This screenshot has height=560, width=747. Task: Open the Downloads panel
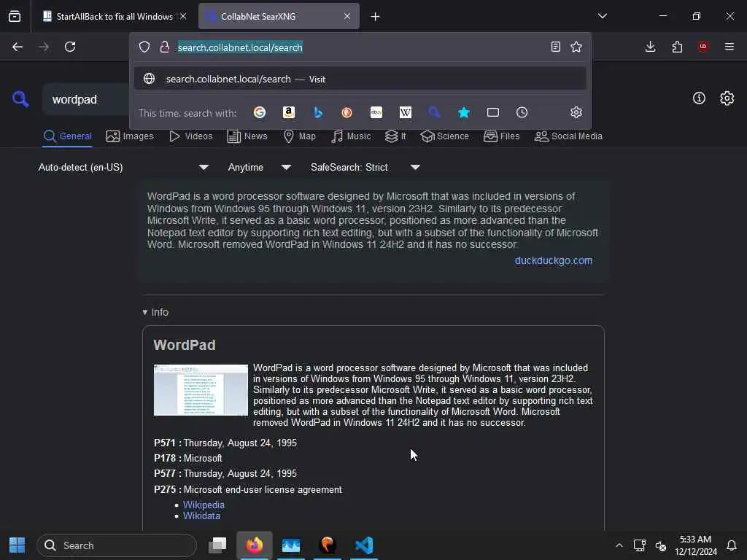click(x=650, y=47)
